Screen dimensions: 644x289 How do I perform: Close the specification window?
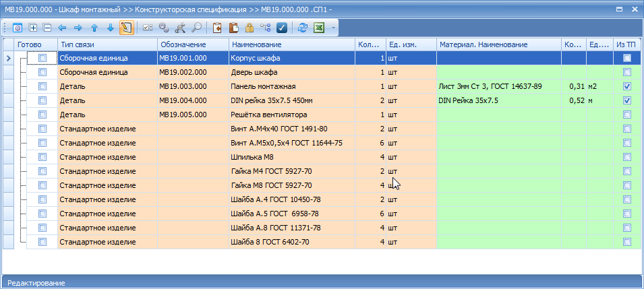pos(634,9)
